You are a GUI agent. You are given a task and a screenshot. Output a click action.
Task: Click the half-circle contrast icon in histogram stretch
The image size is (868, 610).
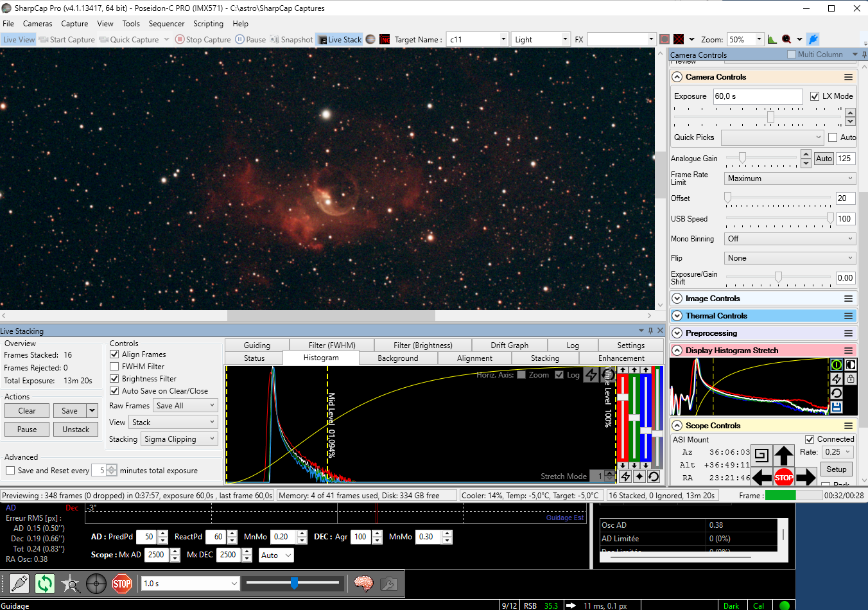click(850, 365)
